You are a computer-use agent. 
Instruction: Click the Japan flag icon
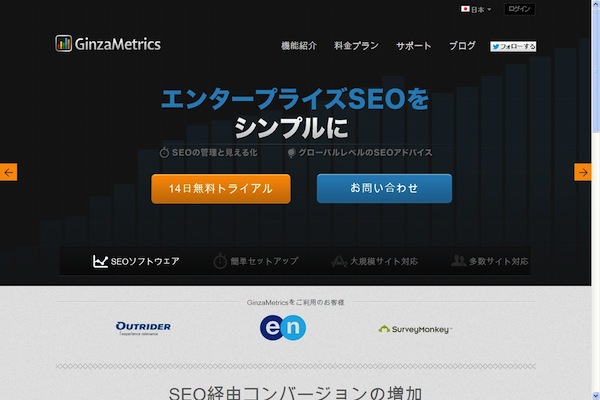pos(465,9)
